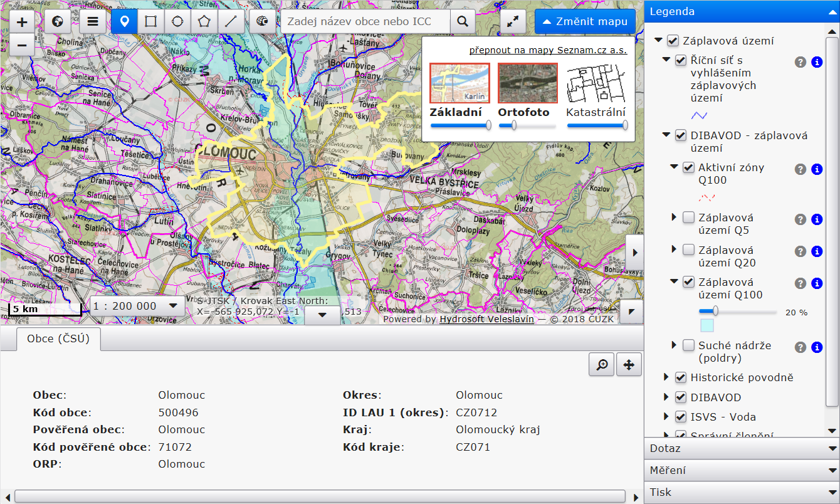Open help for Záplavová území Q100

click(x=801, y=283)
